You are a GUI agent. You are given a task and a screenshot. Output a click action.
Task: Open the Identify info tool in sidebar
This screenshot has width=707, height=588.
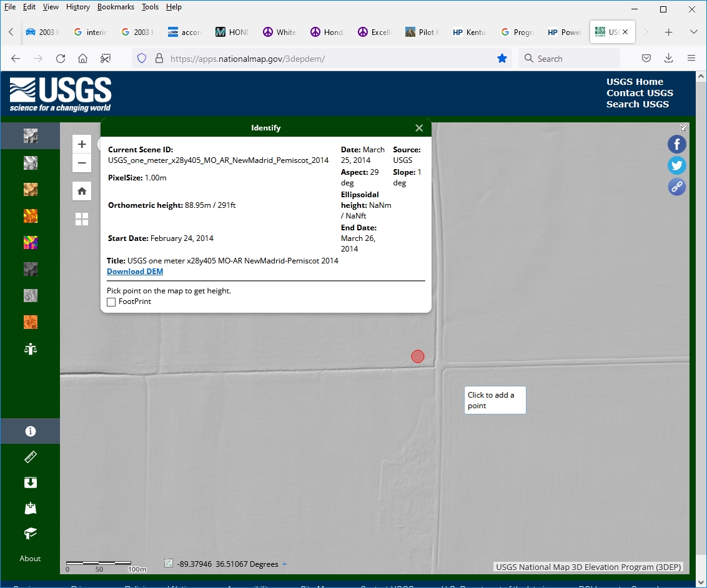(x=30, y=431)
